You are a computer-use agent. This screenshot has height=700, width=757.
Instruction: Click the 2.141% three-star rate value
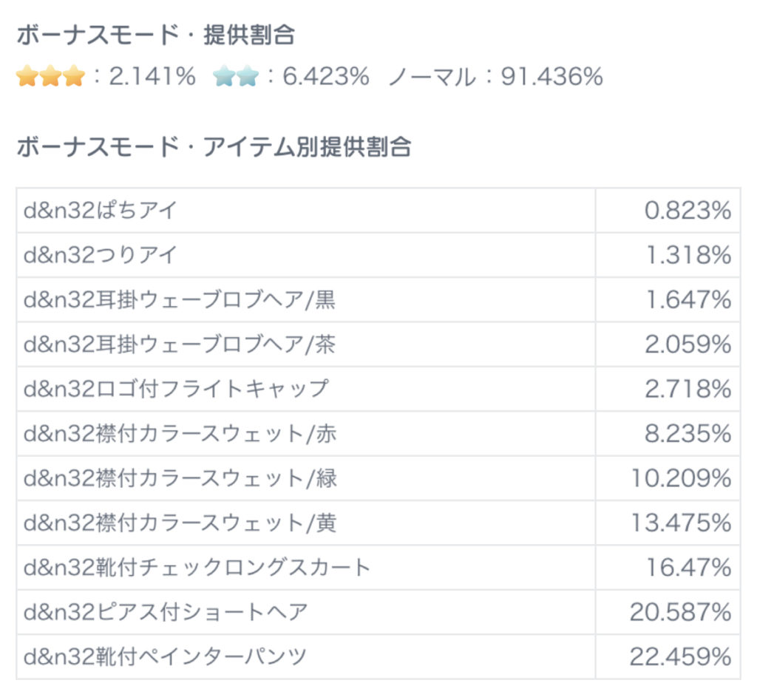(152, 76)
